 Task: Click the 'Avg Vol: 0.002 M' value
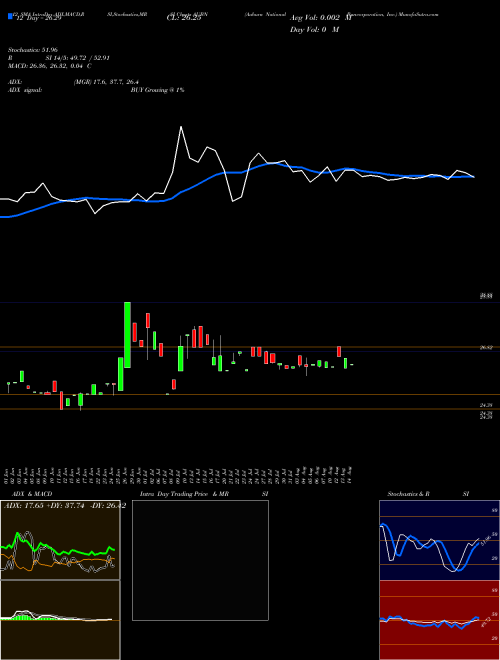click(x=320, y=18)
